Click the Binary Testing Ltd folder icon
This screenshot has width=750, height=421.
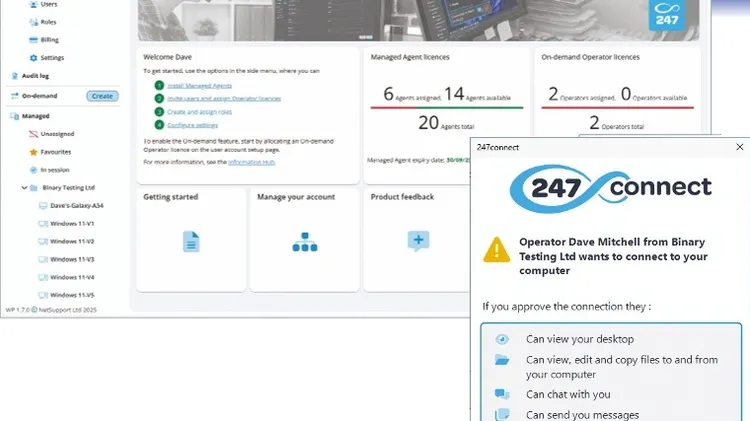pos(33,188)
